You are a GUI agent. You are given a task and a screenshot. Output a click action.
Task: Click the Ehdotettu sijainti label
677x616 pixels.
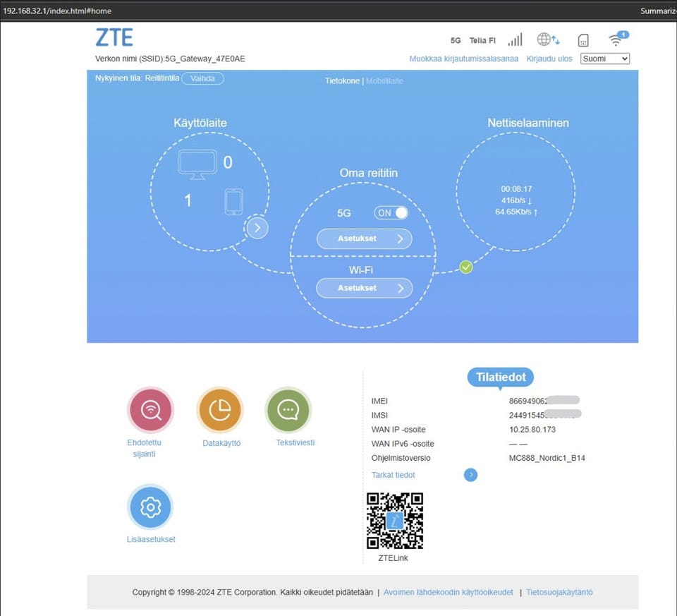pyautogui.click(x=144, y=448)
